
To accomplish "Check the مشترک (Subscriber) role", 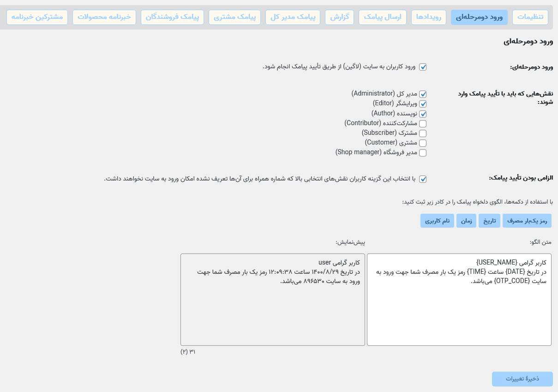I will (x=423, y=133).
